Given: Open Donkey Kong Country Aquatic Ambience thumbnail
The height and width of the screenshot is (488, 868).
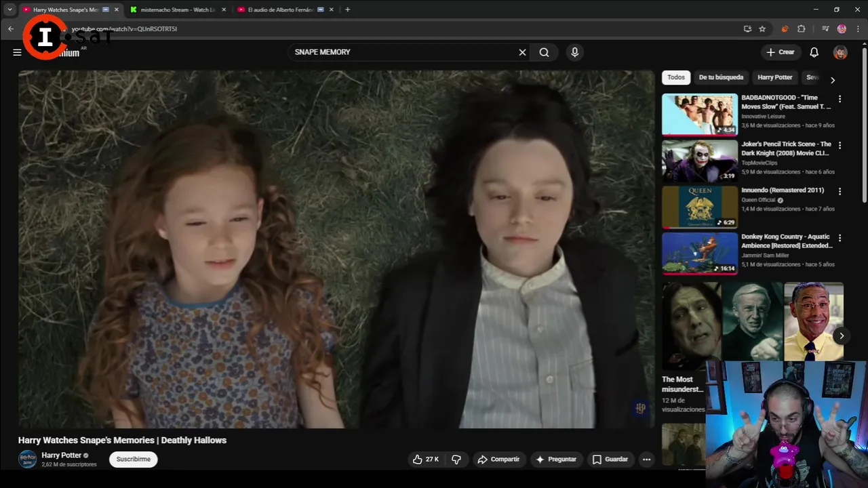Looking at the screenshot, I should point(699,253).
